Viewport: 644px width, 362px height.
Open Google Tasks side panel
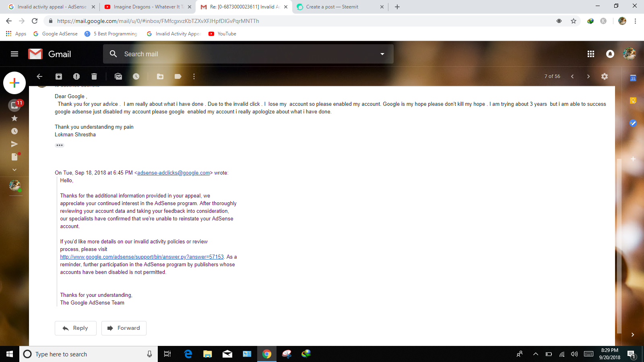coord(633,123)
